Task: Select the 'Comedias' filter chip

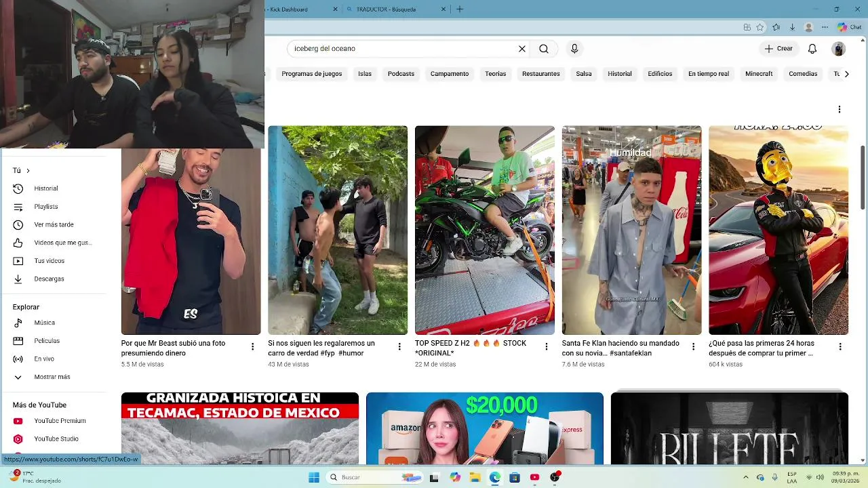Action: pyautogui.click(x=803, y=74)
